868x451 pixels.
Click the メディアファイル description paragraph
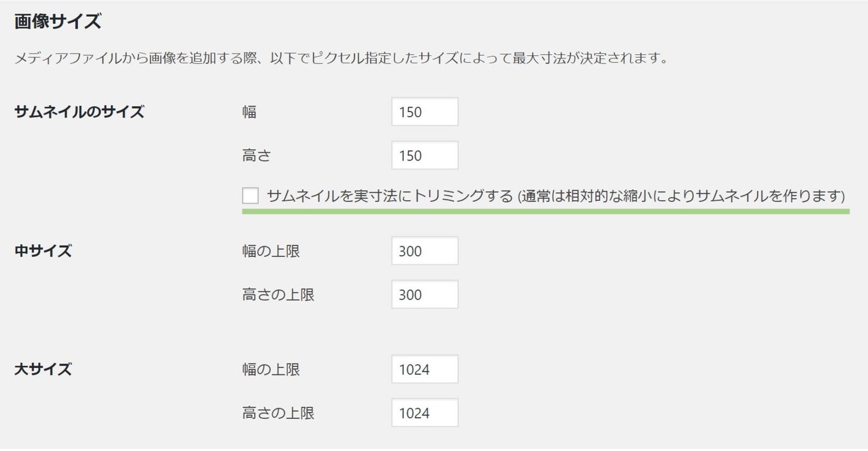(x=341, y=58)
